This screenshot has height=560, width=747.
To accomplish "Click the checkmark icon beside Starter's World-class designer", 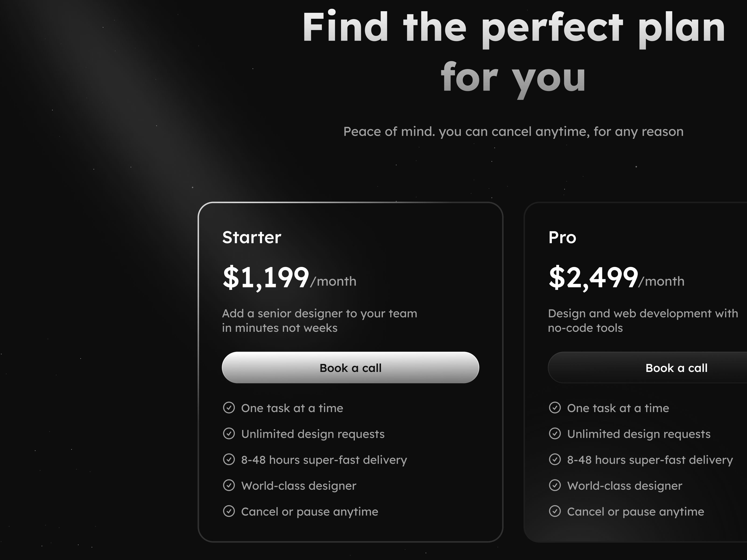I will coord(230,486).
